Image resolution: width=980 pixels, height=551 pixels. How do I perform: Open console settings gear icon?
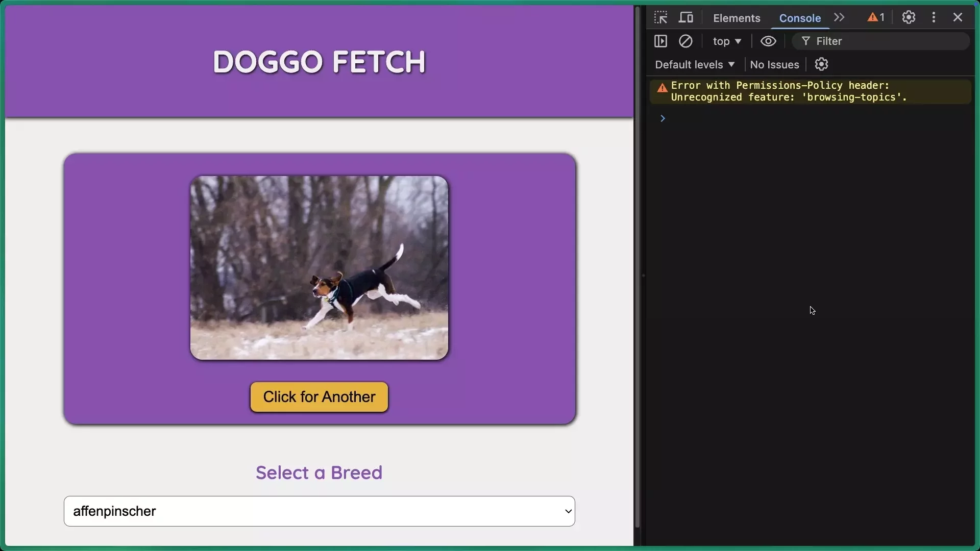coord(821,64)
